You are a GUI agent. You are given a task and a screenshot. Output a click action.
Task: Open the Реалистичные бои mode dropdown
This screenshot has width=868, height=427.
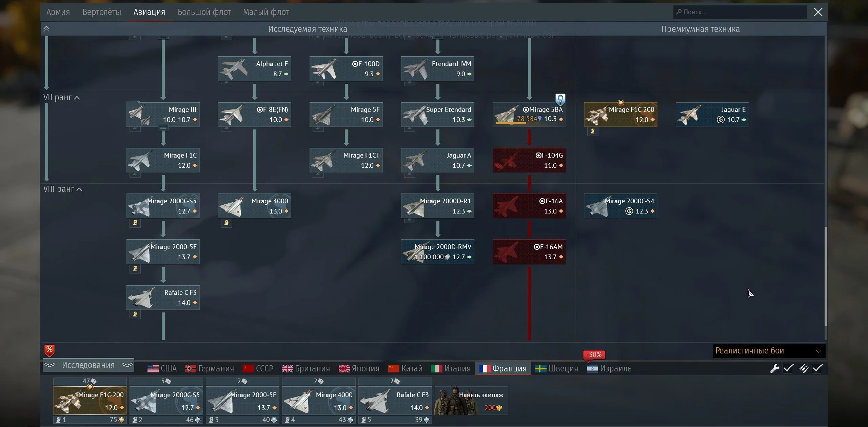(769, 351)
